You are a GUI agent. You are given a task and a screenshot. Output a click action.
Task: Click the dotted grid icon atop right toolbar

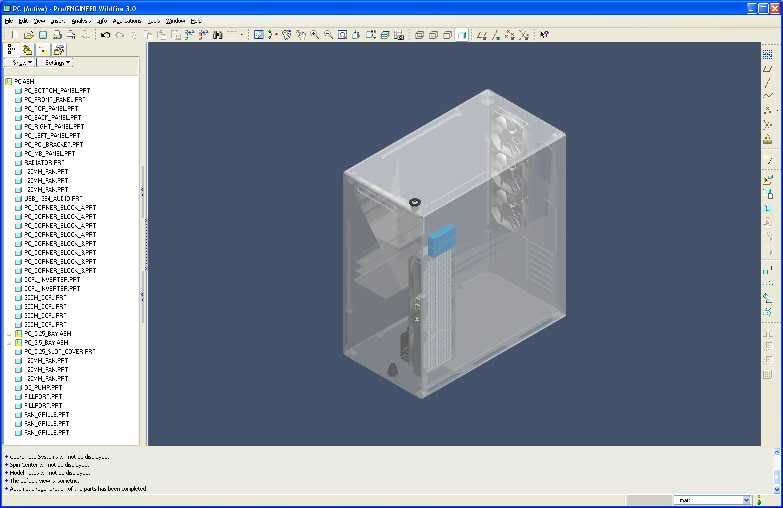(x=768, y=55)
